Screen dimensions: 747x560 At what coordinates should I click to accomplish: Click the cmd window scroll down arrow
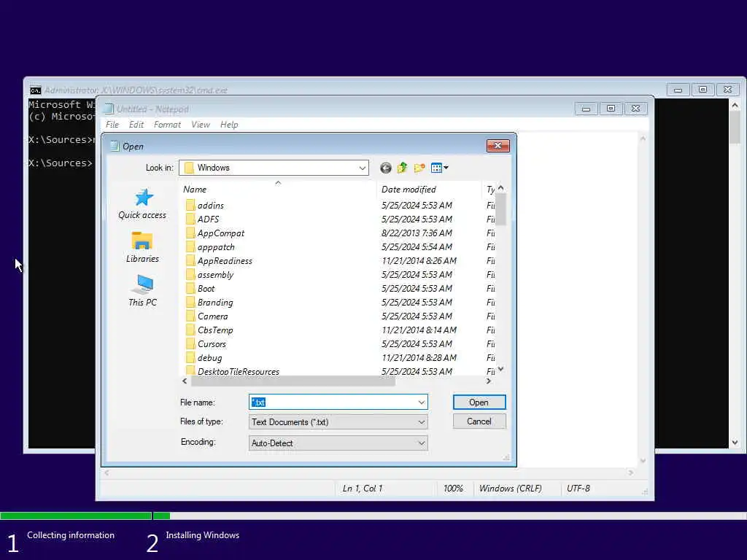click(x=735, y=443)
